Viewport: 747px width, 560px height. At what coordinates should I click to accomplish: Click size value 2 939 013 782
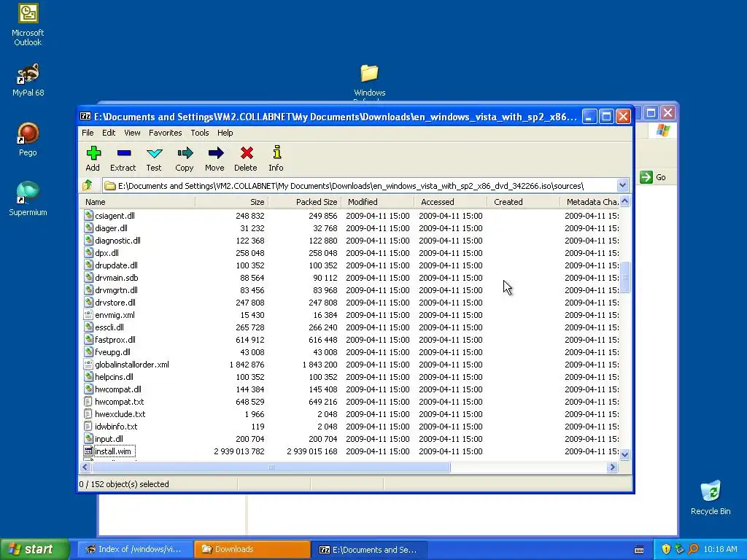coord(239,451)
